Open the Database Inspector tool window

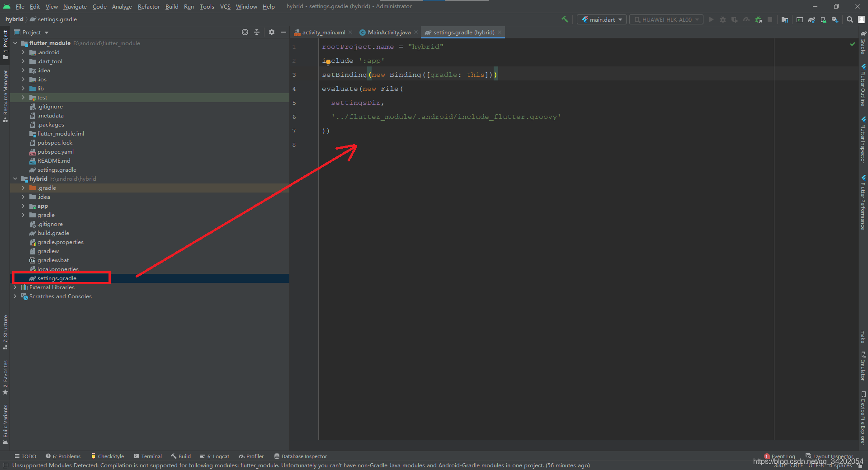coord(301,456)
